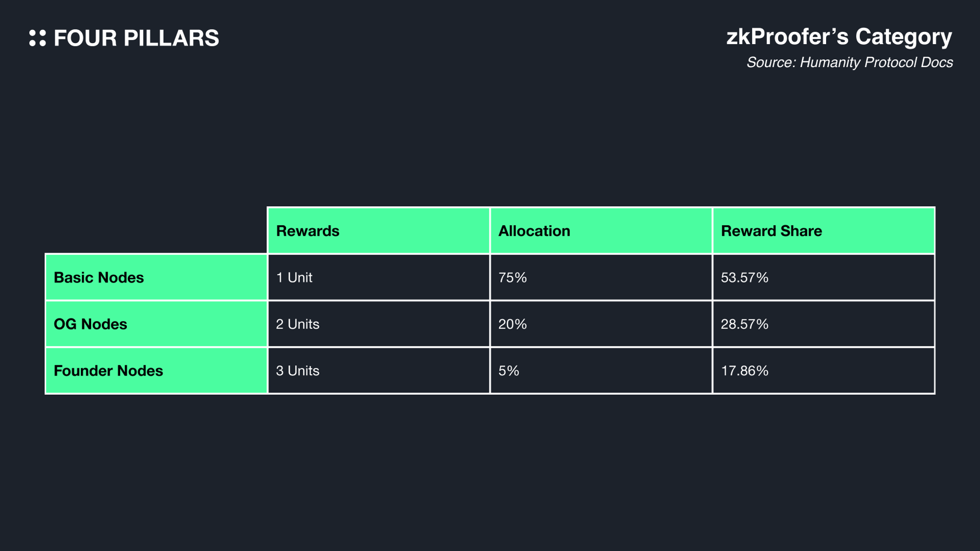The width and height of the screenshot is (980, 551).
Task: Click the OG Nodes row label
Action: tap(90, 324)
